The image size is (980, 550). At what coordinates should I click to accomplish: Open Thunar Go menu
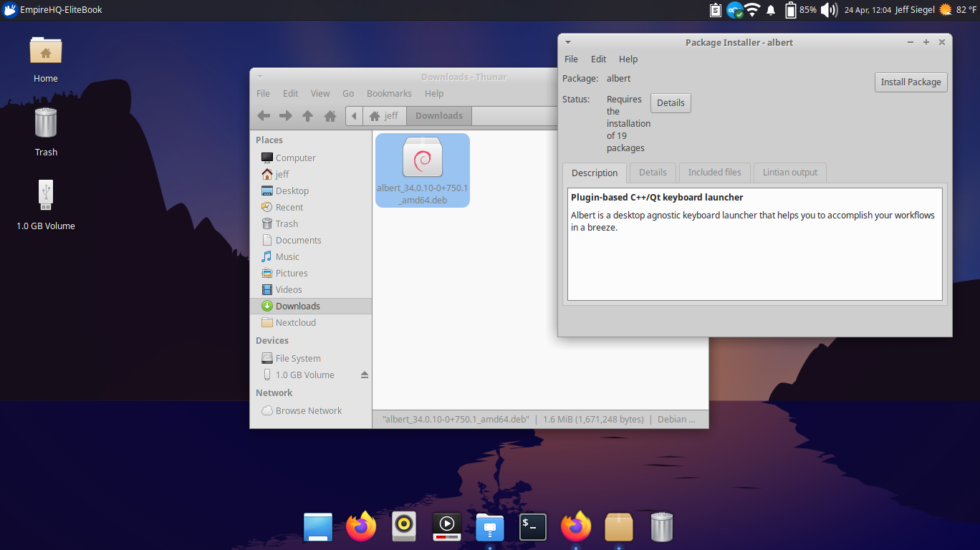pyautogui.click(x=348, y=93)
